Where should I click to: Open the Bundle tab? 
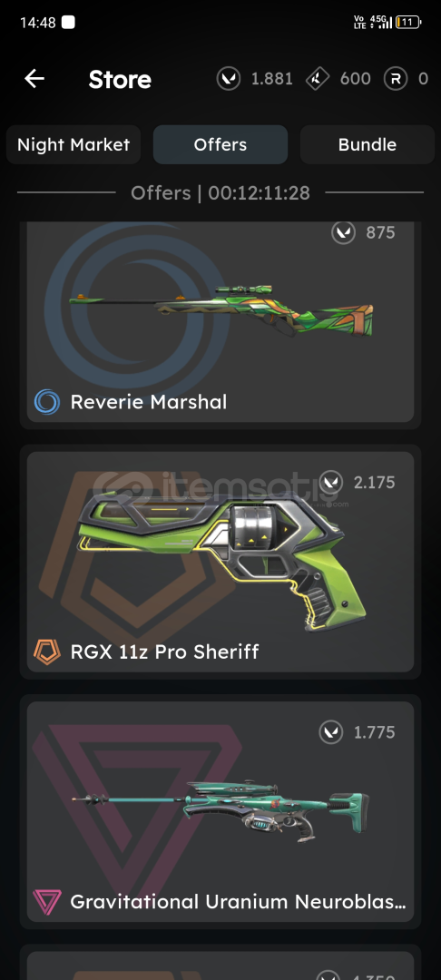[367, 144]
